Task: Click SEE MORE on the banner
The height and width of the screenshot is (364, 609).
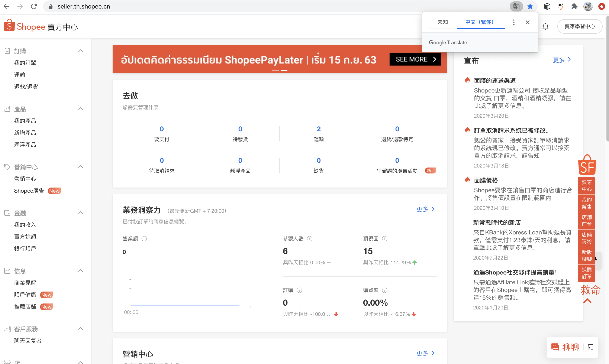Action: (x=415, y=59)
